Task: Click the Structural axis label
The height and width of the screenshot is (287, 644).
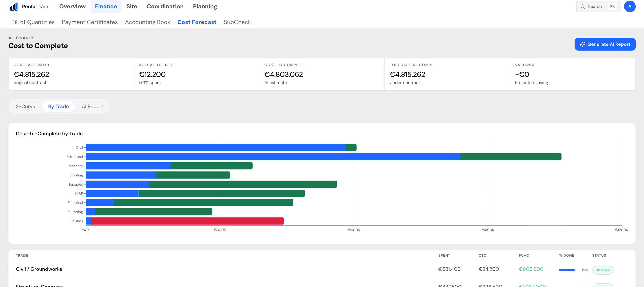Action: pyautogui.click(x=75, y=157)
